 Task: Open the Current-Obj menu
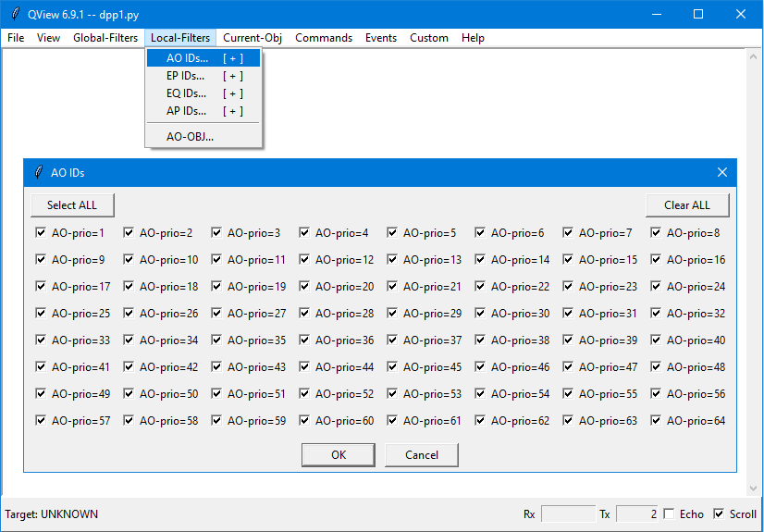point(253,38)
